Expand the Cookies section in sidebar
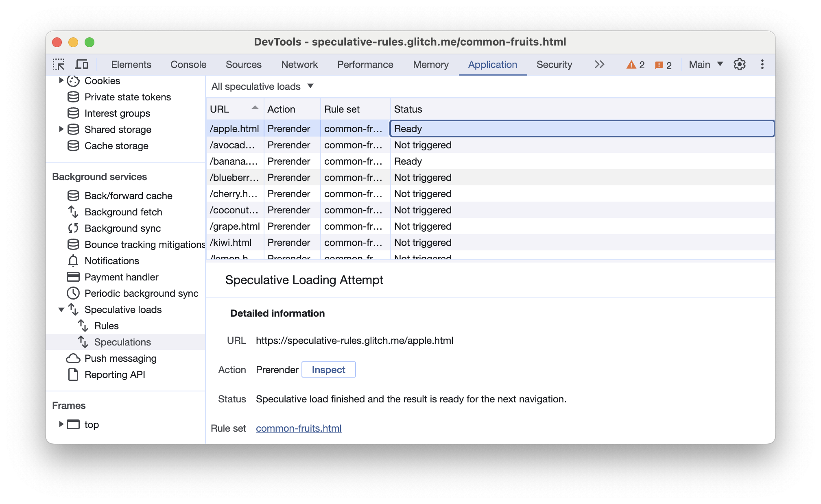This screenshot has width=821, height=504. pos(60,81)
